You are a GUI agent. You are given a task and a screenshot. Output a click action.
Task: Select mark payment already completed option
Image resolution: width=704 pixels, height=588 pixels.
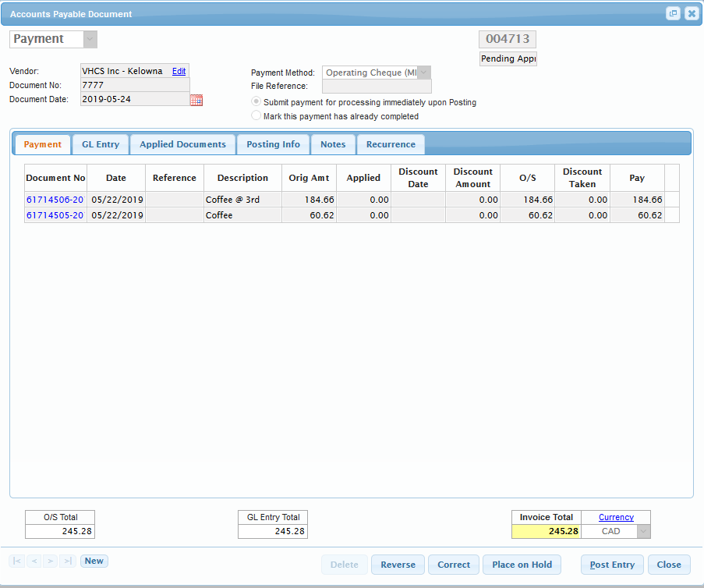(256, 116)
